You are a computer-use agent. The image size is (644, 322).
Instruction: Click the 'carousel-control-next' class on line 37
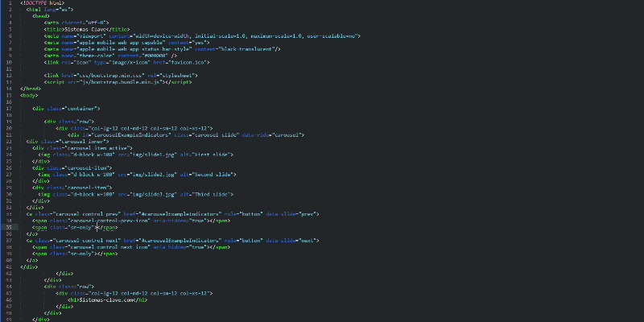pyautogui.click(x=85, y=240)
